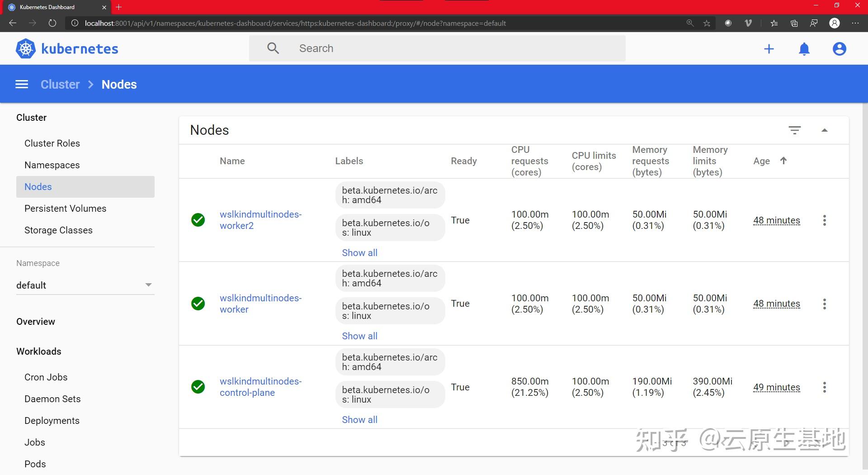Toggle the hamburger navigation menu
The height and width of the screenshot is (475, 868).
click(x=22, y=84)
